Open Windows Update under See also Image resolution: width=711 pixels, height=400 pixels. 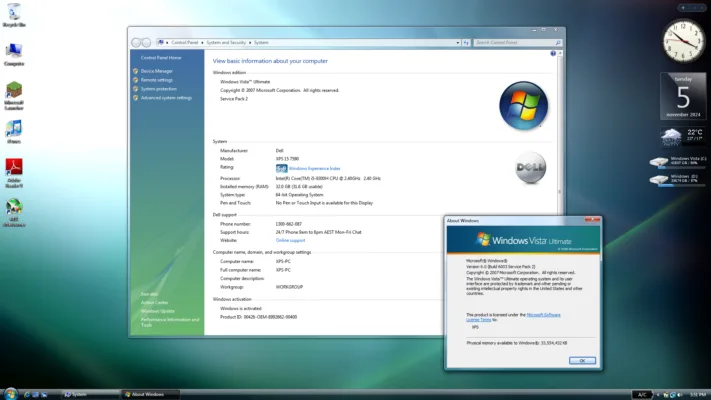click(x=157, y=311)
